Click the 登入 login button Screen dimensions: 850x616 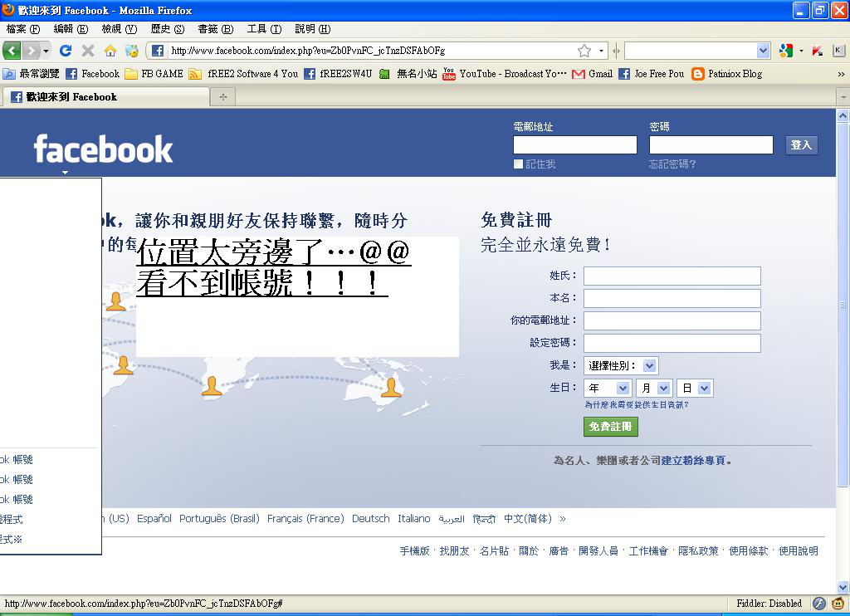pos(801,144)
